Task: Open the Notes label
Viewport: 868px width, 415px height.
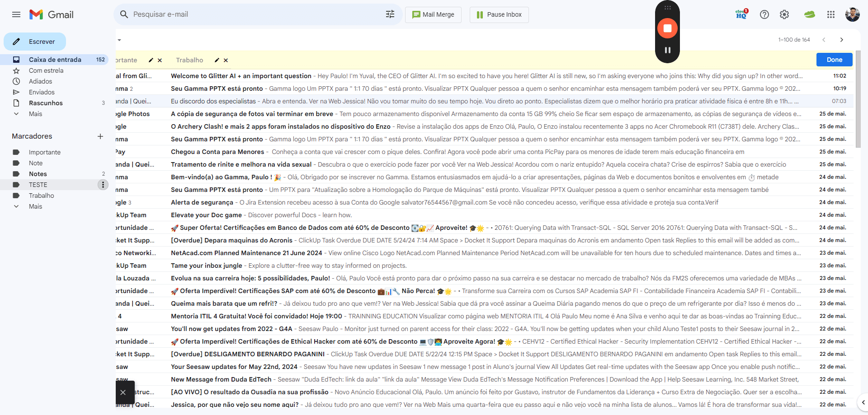Action: (38, 174)
